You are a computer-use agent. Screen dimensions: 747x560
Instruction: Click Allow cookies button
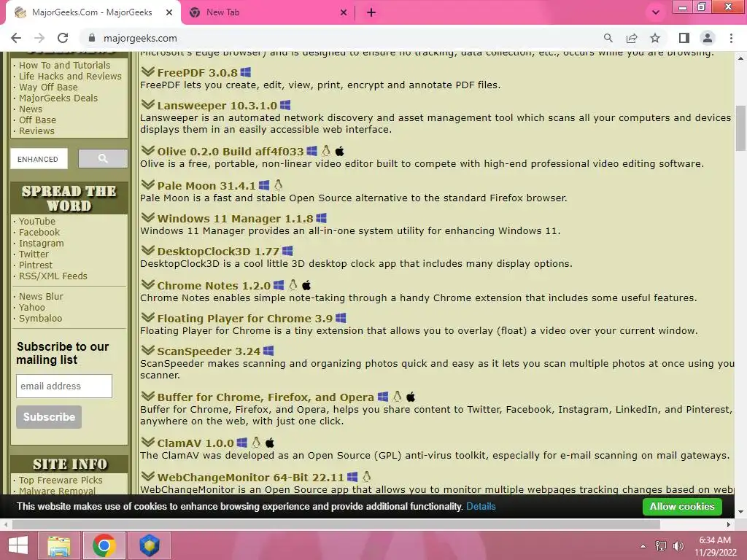coord(682,506)
